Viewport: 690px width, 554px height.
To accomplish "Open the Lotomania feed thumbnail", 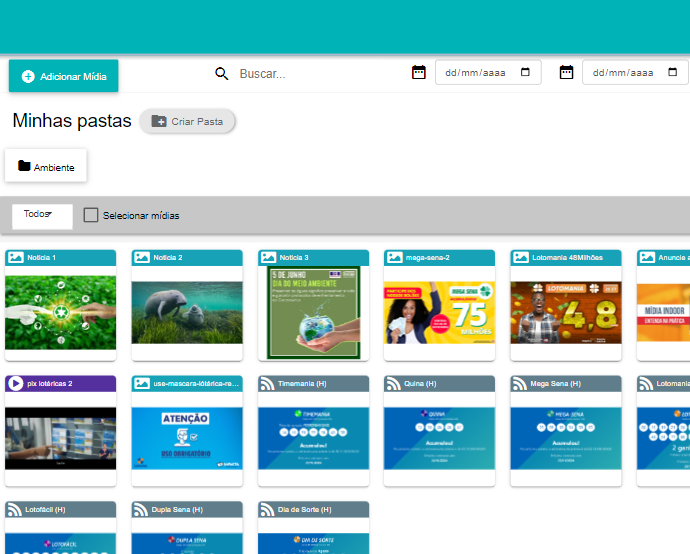I will [x=664, y=438].
